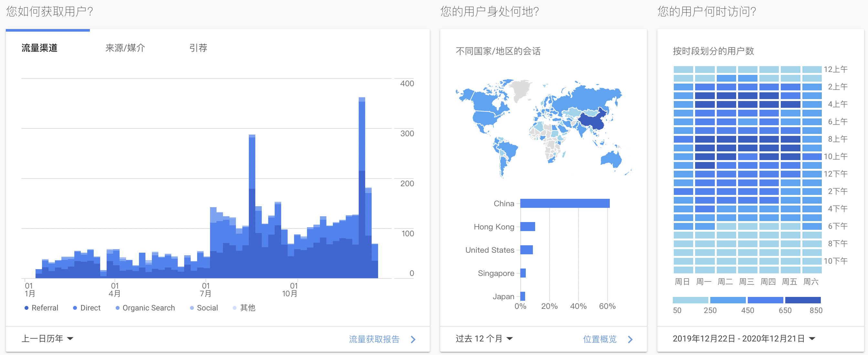This screenshot has height=355, width=868.
Task: Click the darkest 650-850 heatmap legend swatch
Action: 803,300
